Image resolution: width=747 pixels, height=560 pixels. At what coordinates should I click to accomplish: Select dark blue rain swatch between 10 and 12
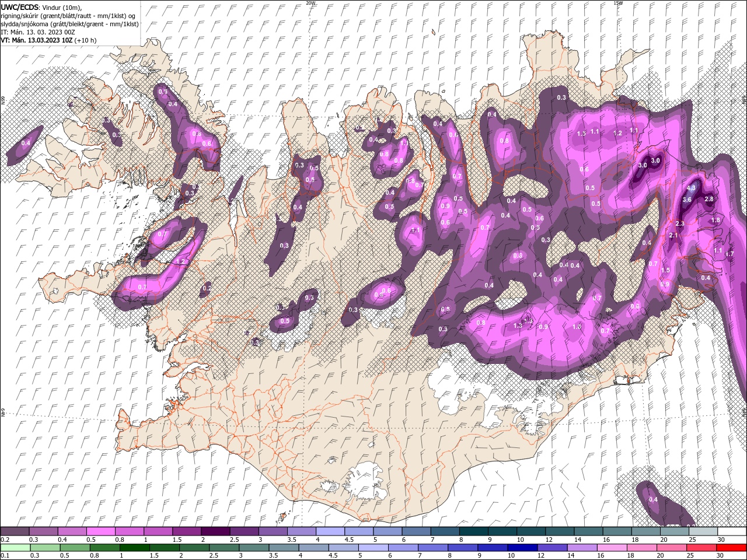click(522, 548)
